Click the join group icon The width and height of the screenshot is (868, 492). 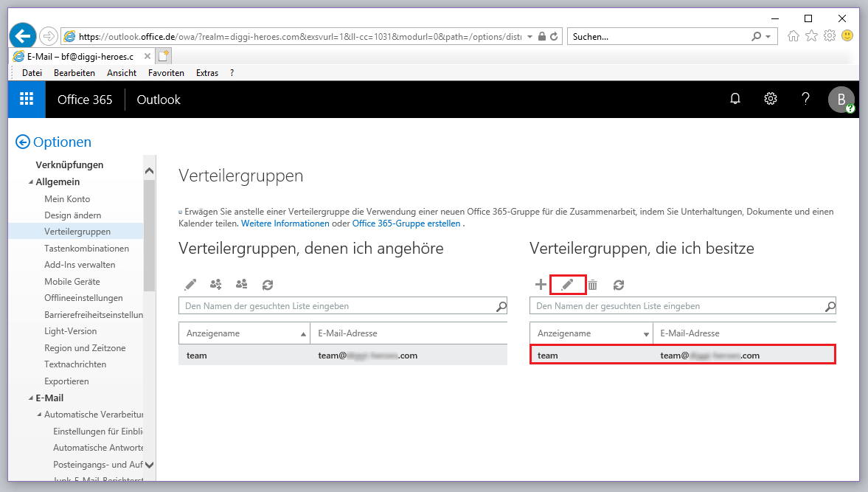point(216,285)
